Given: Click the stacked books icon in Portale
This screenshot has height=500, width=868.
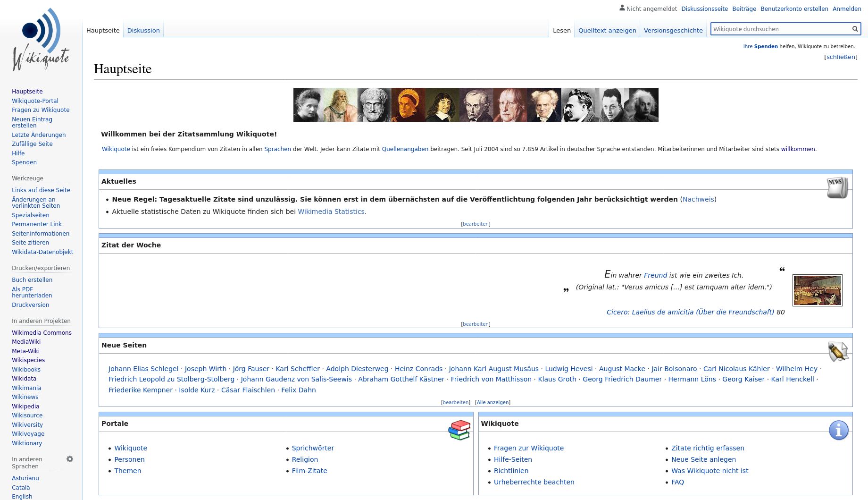Looking at the screenshot, I should coord(459,430).
